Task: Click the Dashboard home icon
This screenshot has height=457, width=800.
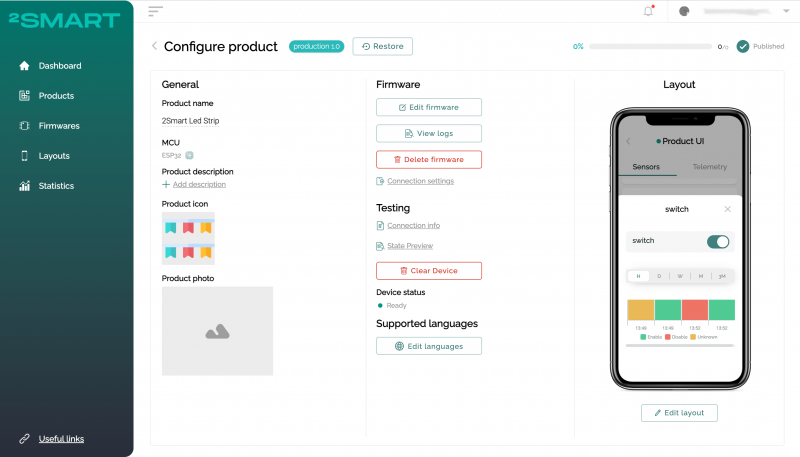Action: 24,66
